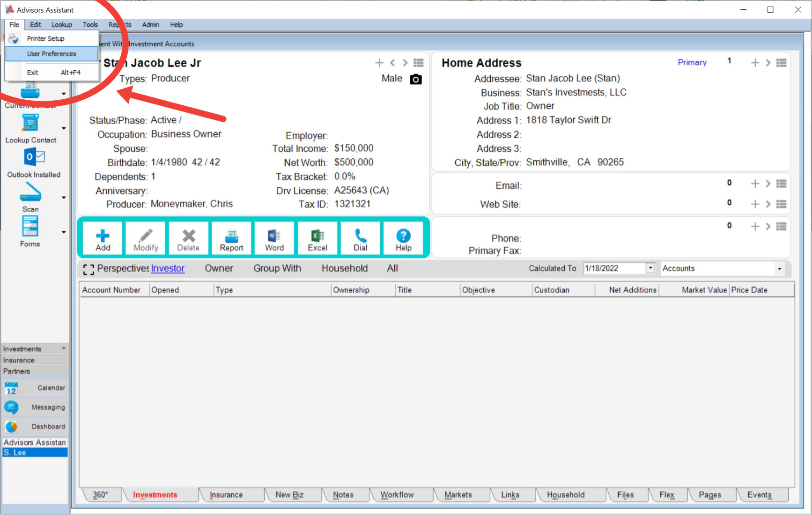
Task: Open the Insurance sidebar section
Action: pos(35,360)
